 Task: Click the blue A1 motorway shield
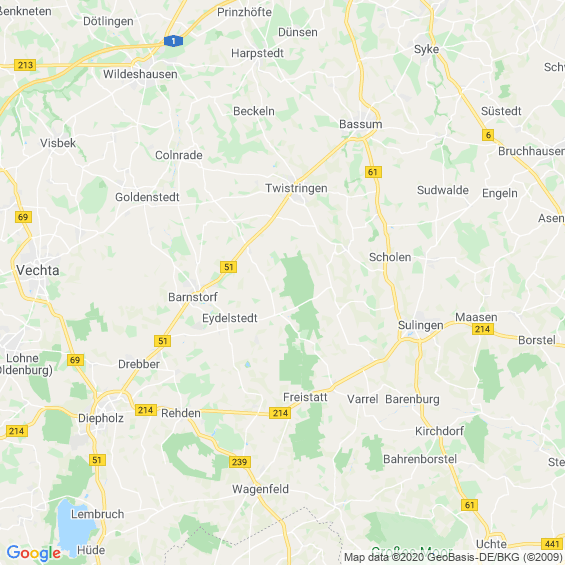pyautogui.click(x=173, y=41)
